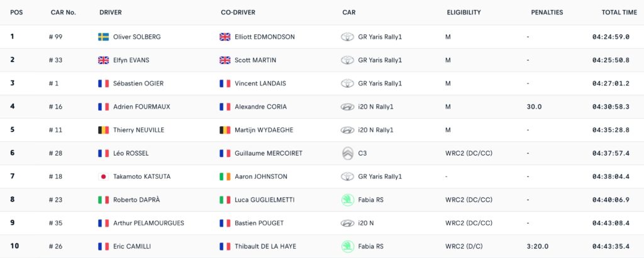Click the Swedish flag beside Oliver Solberg

[104, 37]
